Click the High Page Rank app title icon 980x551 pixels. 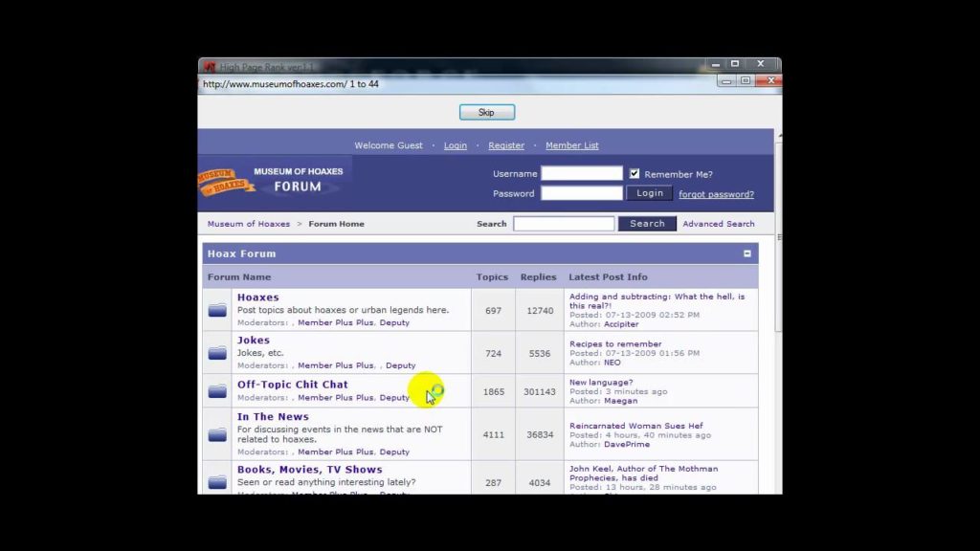click(210, 66)
